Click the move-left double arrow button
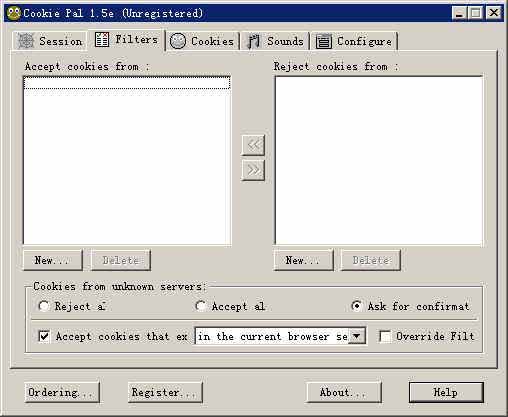 point(253,145)
